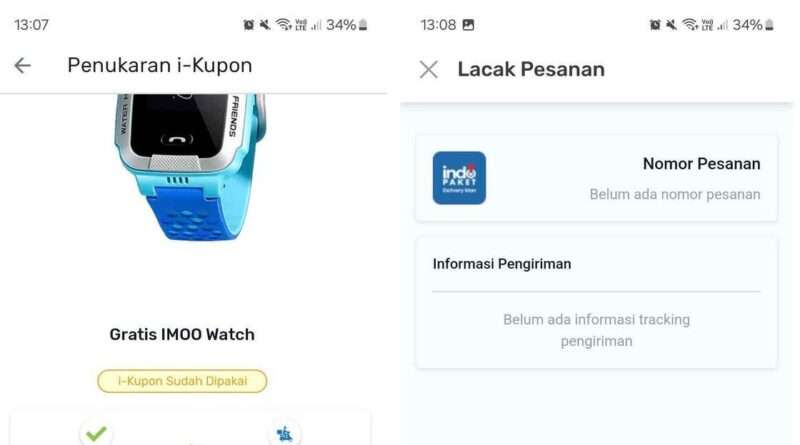Tap the Lacak Pesanan header title
The width and height of the screenshot is (800, 445).
pos(531,69)
